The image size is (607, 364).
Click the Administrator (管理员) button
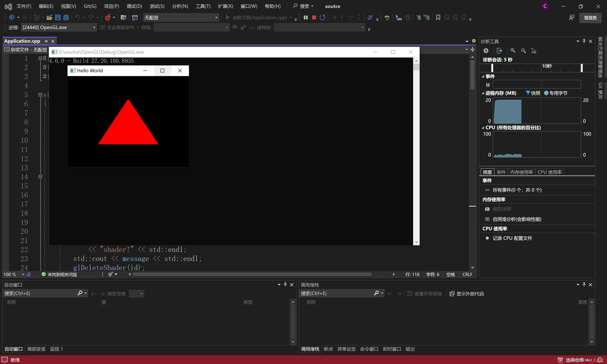coord(590,18)
